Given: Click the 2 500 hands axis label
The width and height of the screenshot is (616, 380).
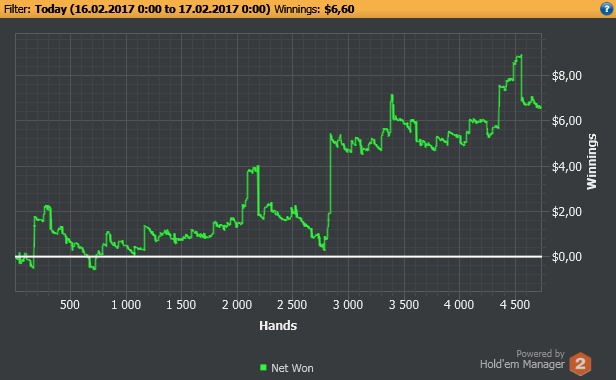Looking at the screenshot, I should tap(292, 305).
